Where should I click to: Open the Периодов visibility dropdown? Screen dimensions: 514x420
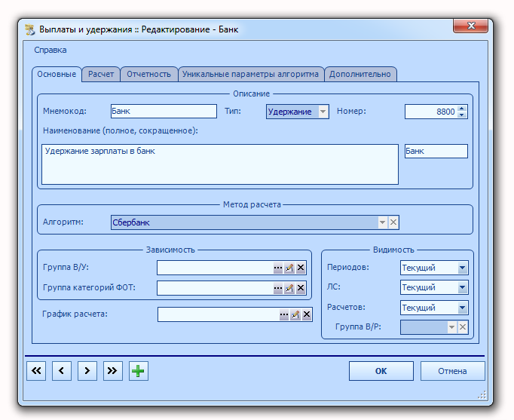(462, 268)
